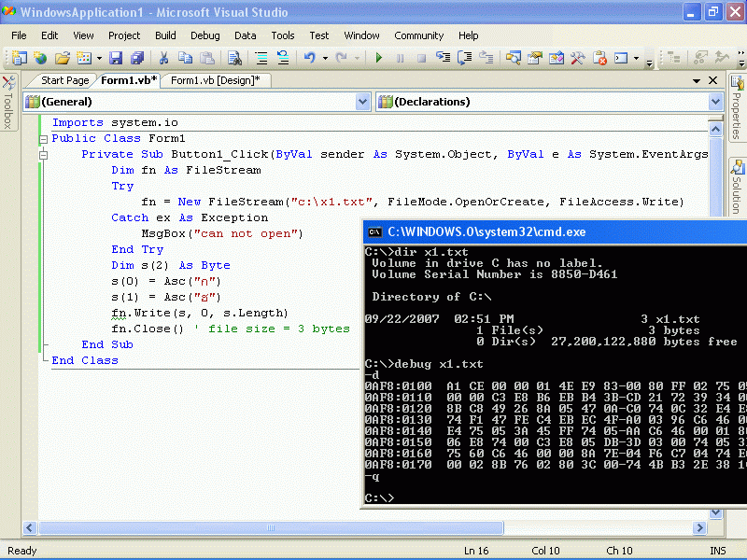This screenshot has height=560, width=747.
Task: Click the Open File folder icon
Action: click(x=63, y=58)
